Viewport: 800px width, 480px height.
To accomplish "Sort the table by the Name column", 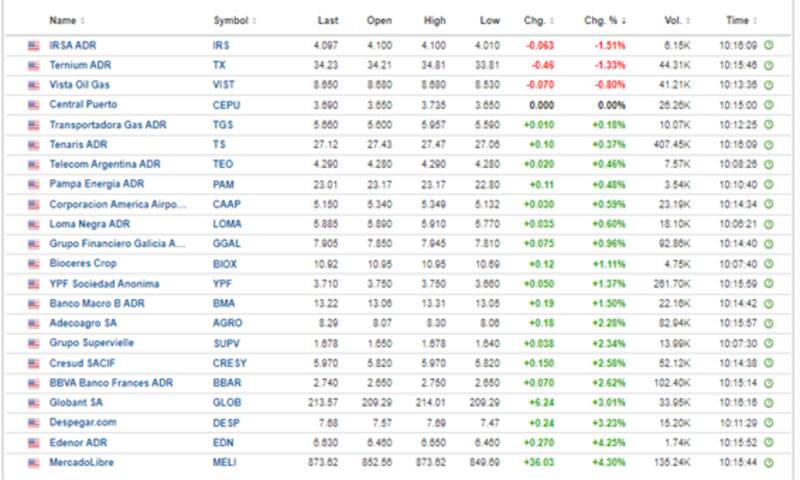I will coord(66,20).
